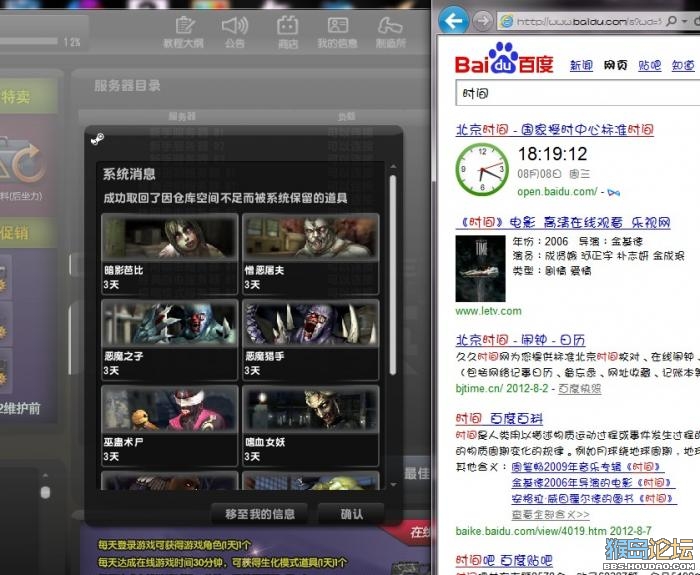Viewport: 700px width, 575px height.
Task: Open the 我的信息 profile icon
Action: click(x=338, y=32)
